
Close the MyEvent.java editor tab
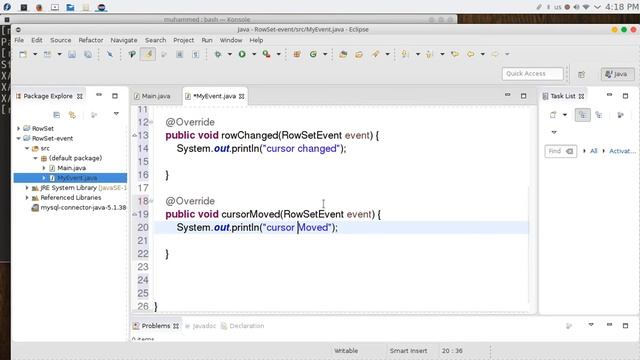(x=242, y=96)
